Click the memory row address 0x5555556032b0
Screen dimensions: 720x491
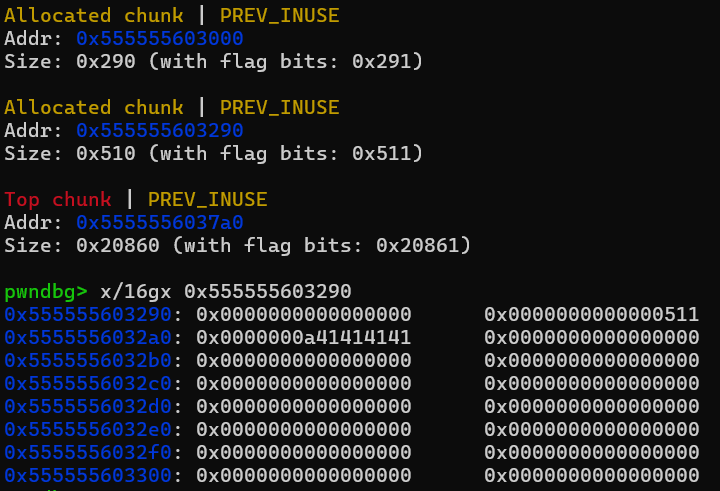88,360
